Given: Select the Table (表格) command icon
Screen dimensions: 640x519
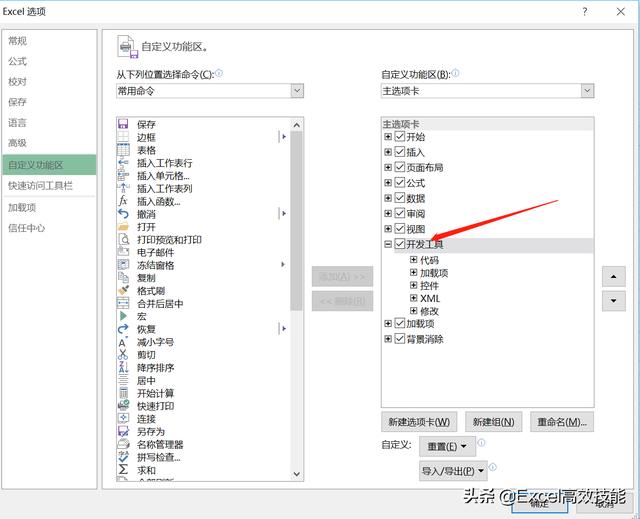Looking at the screenshot, I should 123,150.
